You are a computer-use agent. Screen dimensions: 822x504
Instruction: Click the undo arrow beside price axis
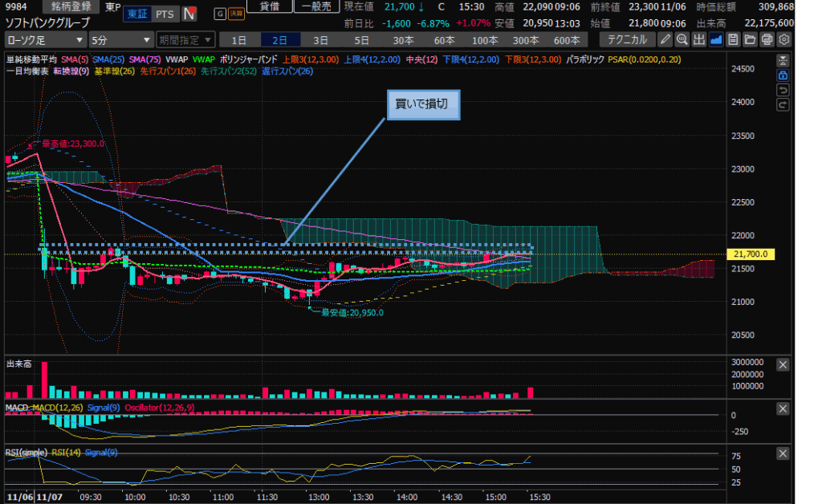[x=783, y=90]
